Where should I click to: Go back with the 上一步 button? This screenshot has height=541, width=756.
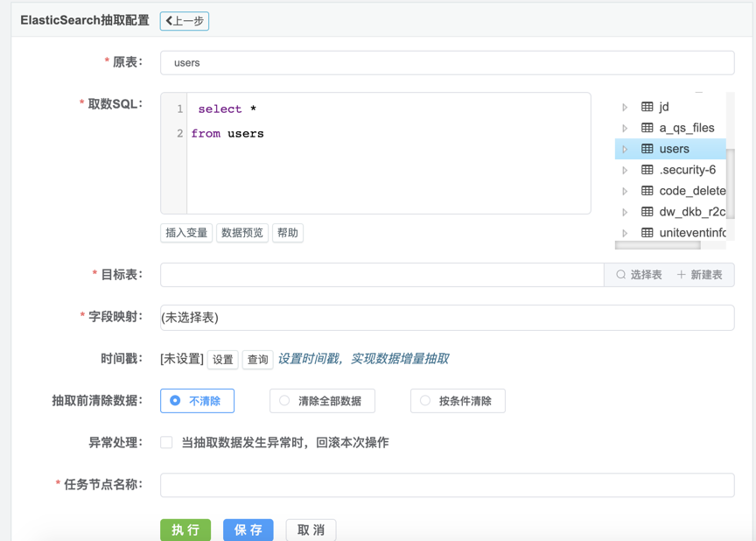coord(185,21)
